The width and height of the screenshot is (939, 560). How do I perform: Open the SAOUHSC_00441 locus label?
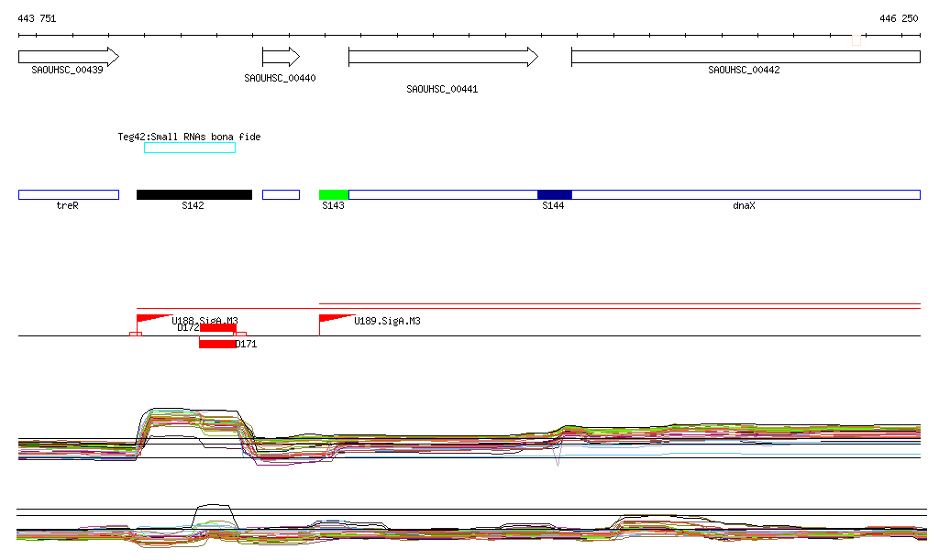point(442,90)
